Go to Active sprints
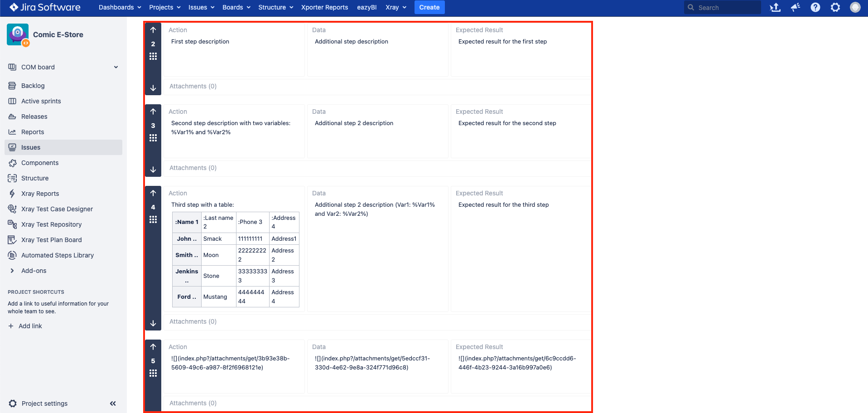Screen dimensions: 868x413 click(x=63, y=101)
